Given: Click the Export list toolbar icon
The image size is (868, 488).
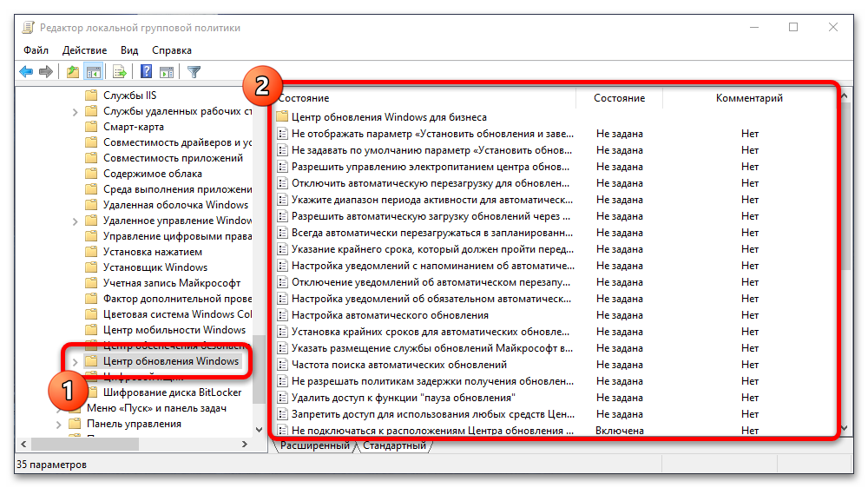Looking at the screenshot, I should coord(120,71).
